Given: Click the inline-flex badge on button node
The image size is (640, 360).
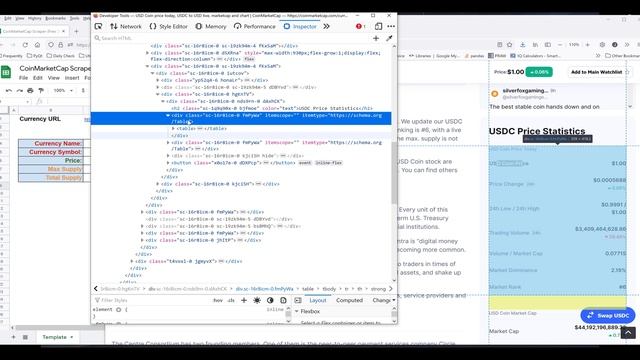Looking at the screenshot, I should 328,163.
